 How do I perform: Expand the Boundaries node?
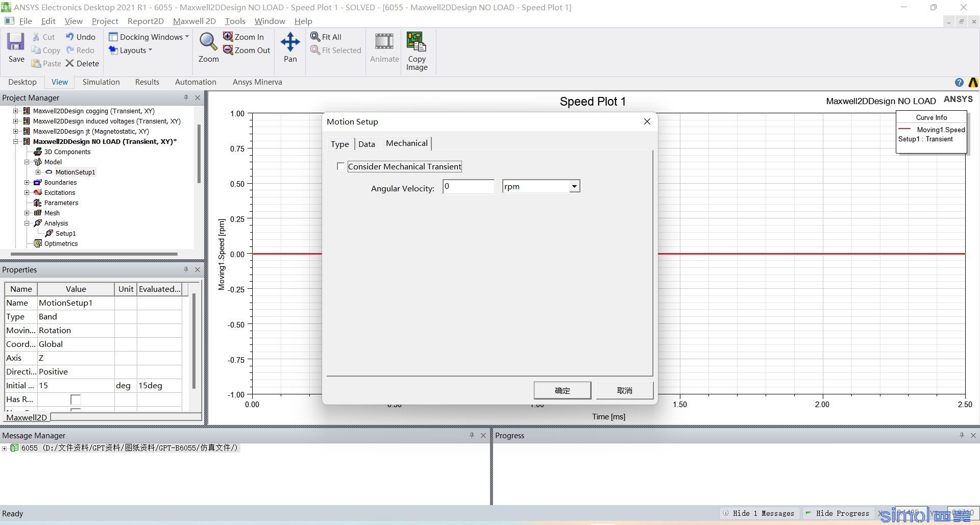point(27,182)
